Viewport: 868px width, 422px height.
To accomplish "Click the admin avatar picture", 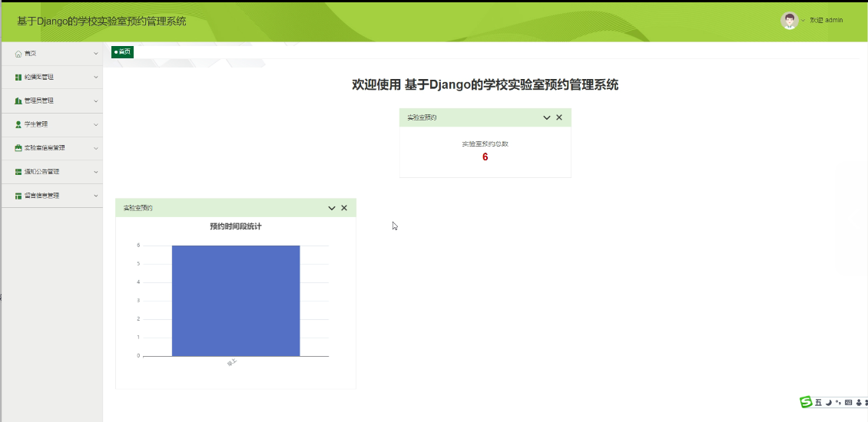I will click(x=790, y=21).
